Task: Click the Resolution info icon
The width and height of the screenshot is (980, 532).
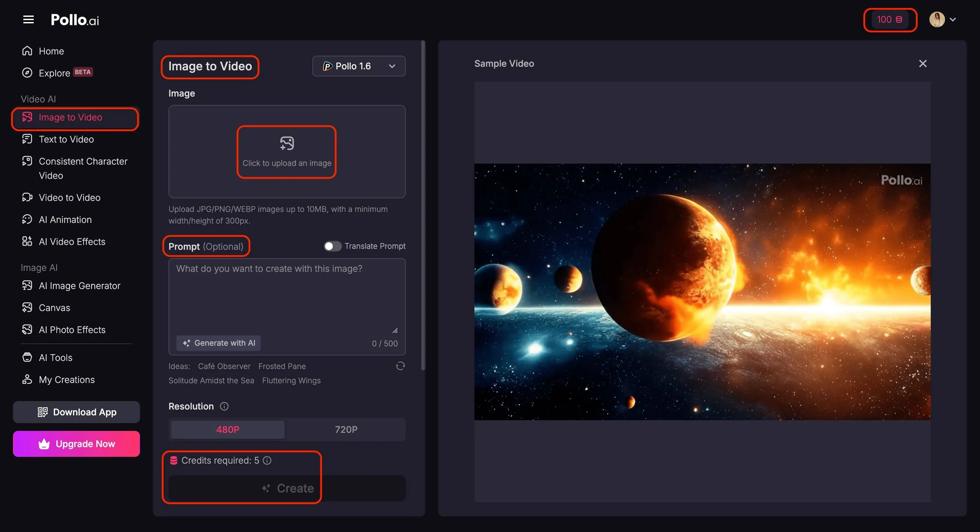Action: [x=224, y=406]
